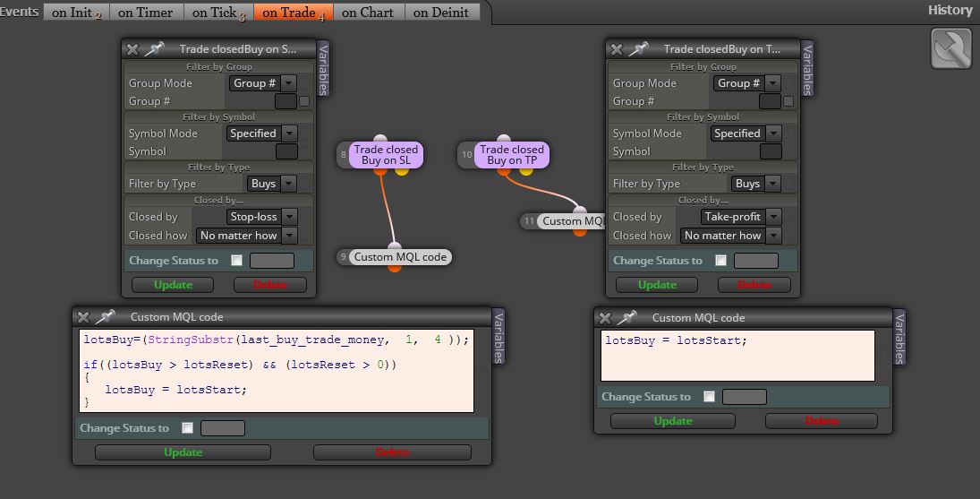The height and width of the screenshot is (499, 980).
Task: Click Update in right Custom MQL panel
Action: [672, 421]
